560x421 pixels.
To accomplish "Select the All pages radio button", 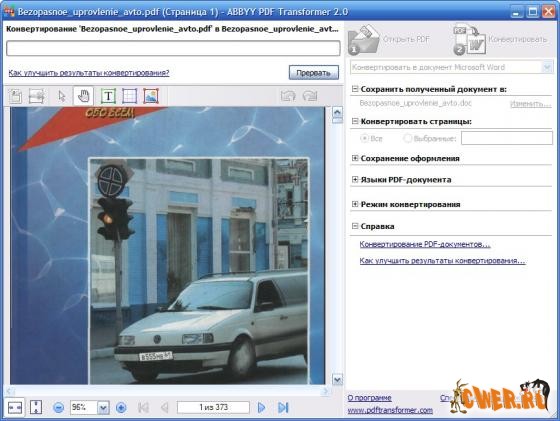I will pyautogui.click(x=364, y=138).
